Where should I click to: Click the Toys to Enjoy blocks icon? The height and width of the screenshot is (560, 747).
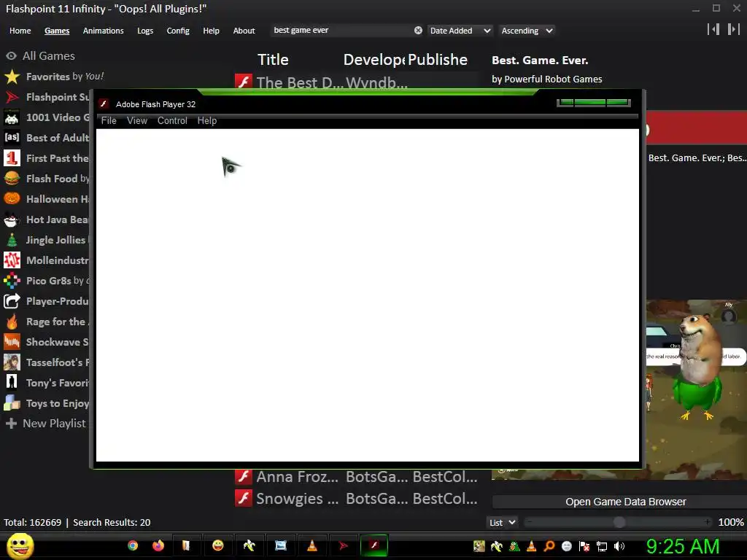[12, 403]
